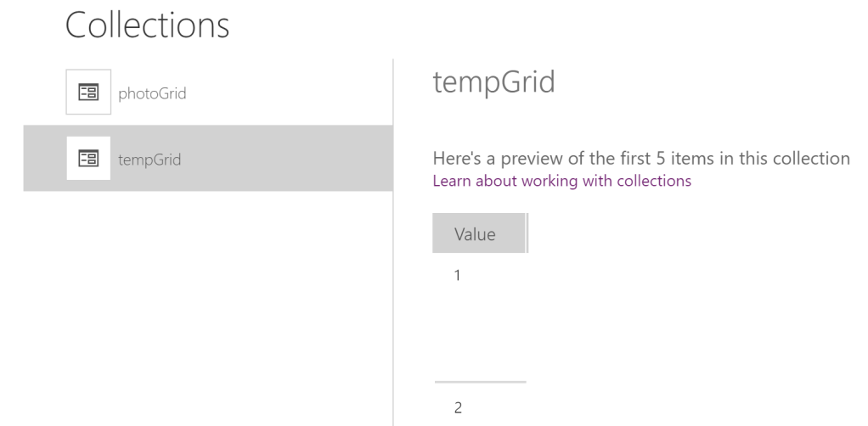Screen dimensions: 868x426
Task: Select the photoGrid collection name
Action: pos(152,92)
